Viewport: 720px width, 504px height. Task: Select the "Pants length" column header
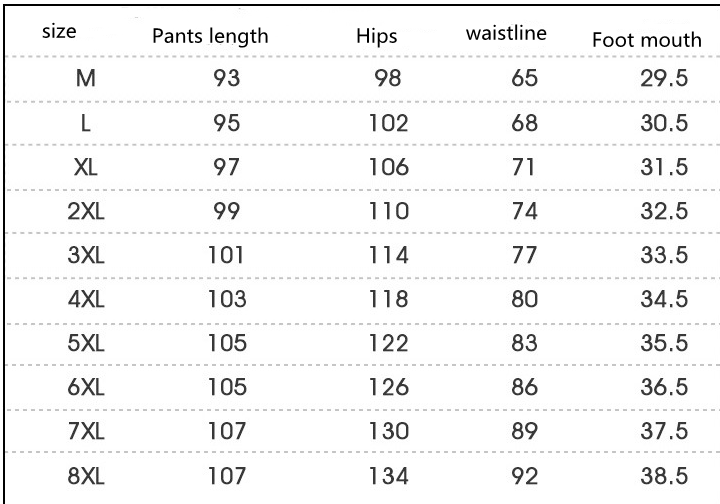pyautogui.click(x=210, y=38)
